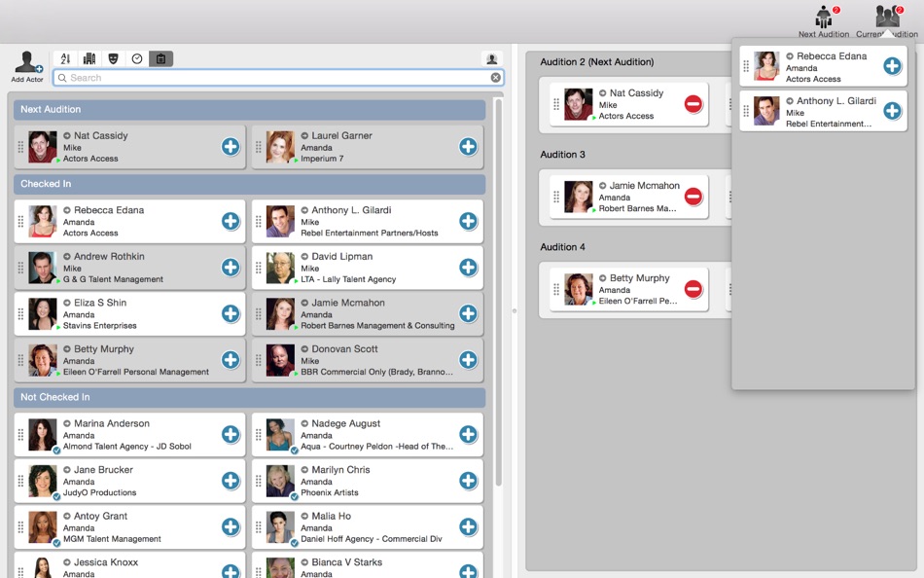This screenshot has width=924, height=578.
Task: Add Malia Ho to audition
Action: (x=468, y=526)
